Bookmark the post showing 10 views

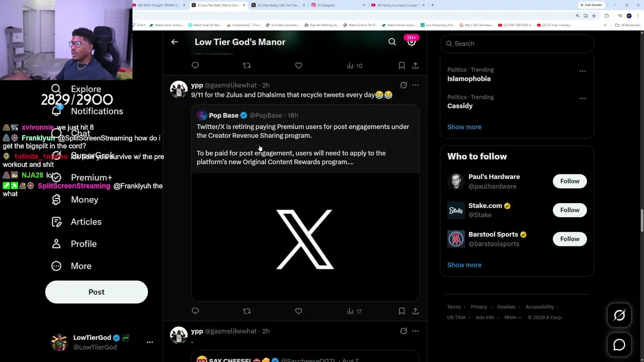[x=401, y=65]
